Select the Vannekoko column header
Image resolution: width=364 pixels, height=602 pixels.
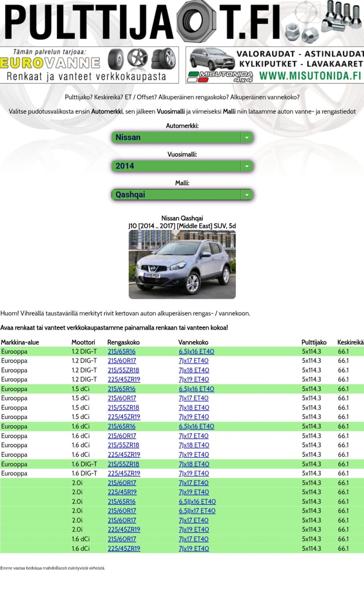193,342
